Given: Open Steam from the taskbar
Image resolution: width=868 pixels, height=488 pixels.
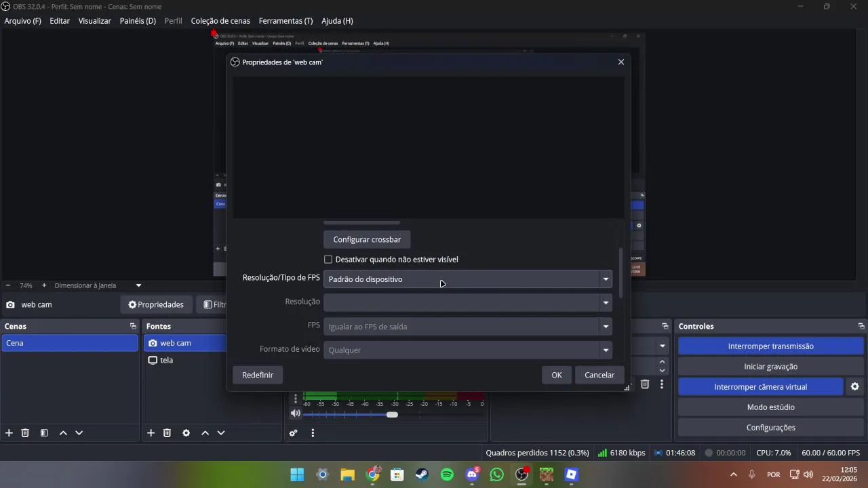Looking at the screenshot, I should click(x=422, y=474).
